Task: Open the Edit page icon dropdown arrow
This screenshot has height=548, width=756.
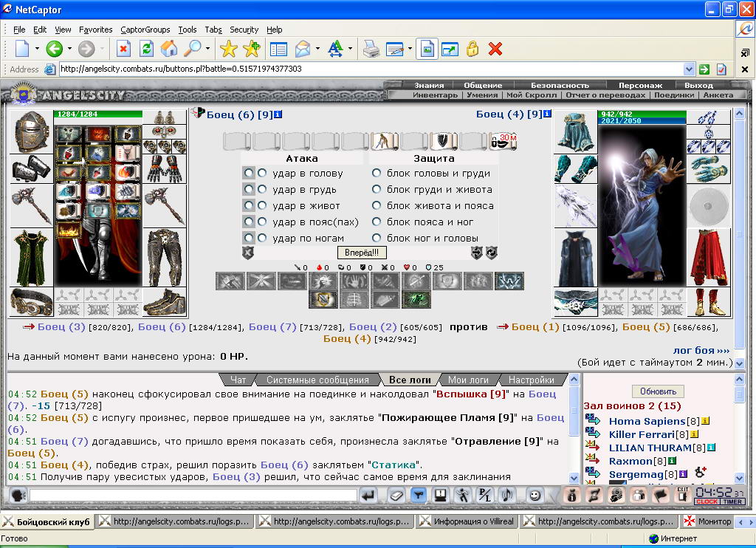Action: [409, 49]
